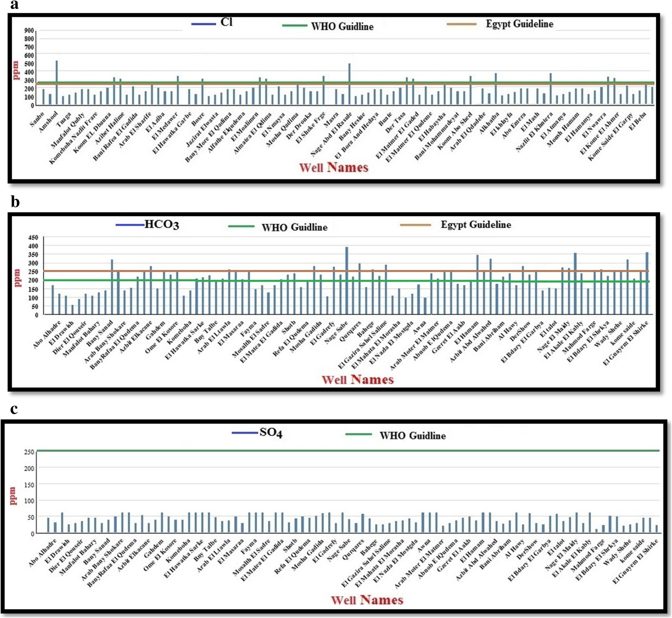This screenshot has height=618, width=672.
Task: Click 'Well Names' title under the SO4 chart
Action: [367, 600]
